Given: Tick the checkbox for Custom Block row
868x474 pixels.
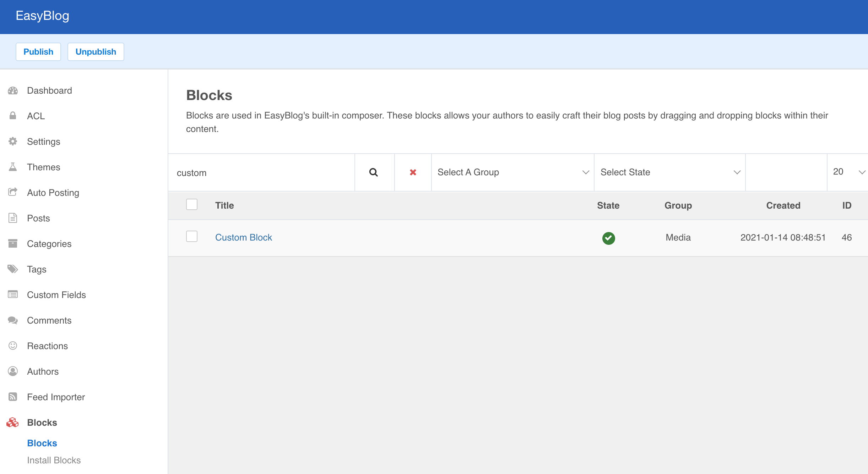Looking at the screenshot, I should coord(192,236).
